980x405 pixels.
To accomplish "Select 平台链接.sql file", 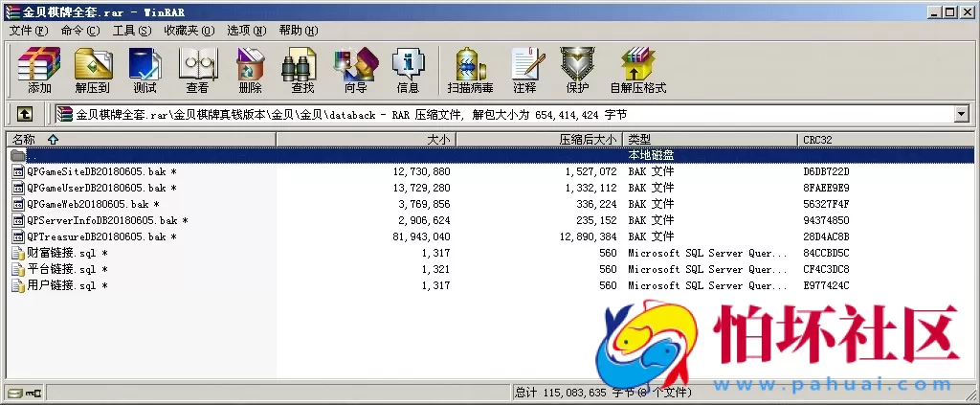I will (68, 269).
